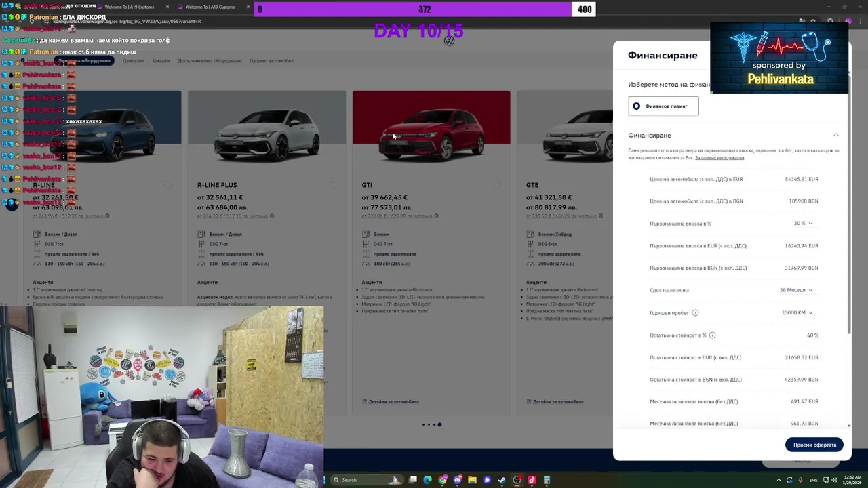The height and width of the screenshot is (488, 868).
Task: Open the Двигател configurator step
Action: click(x=133, y=61)
